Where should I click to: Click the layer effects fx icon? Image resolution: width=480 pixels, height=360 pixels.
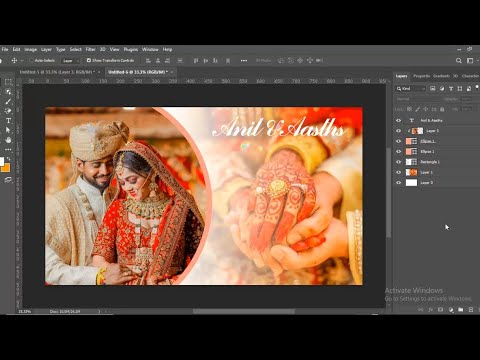[x=430, y=310]
